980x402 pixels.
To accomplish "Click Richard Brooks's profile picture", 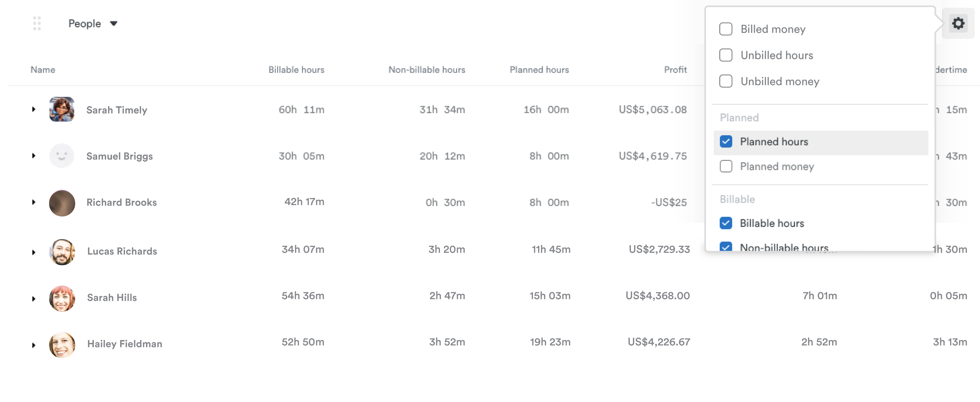I will pos(62,203).
